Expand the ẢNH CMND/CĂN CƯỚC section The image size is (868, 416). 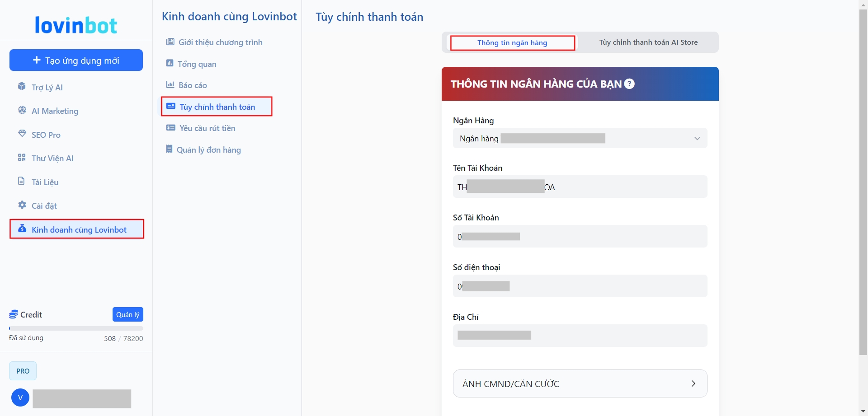580,383
